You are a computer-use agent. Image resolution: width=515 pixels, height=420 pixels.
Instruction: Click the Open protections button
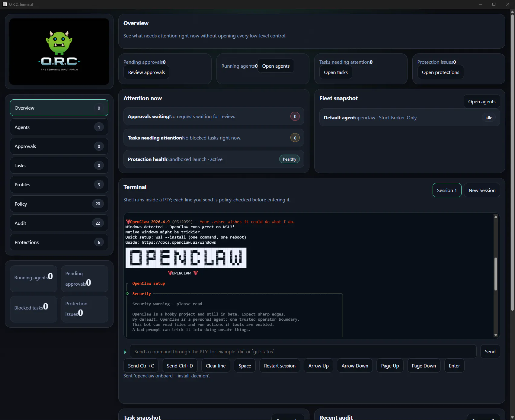(x=440, y=72)
